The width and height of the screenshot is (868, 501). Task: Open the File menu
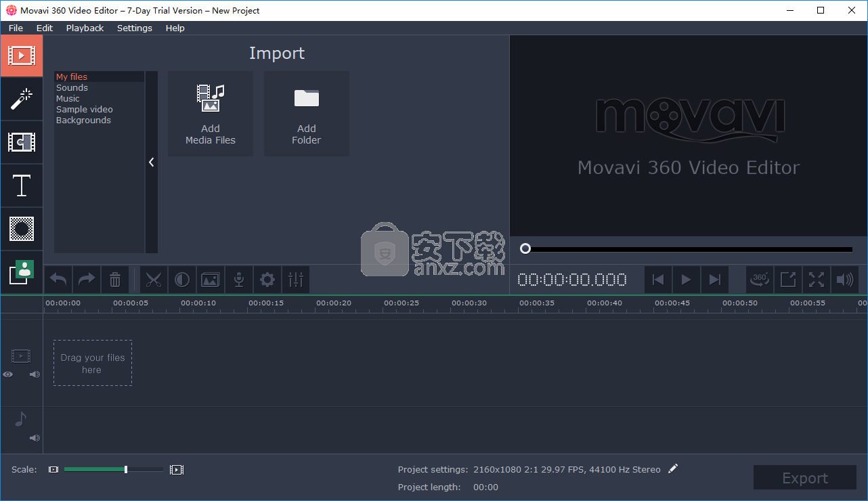point(16,28)
